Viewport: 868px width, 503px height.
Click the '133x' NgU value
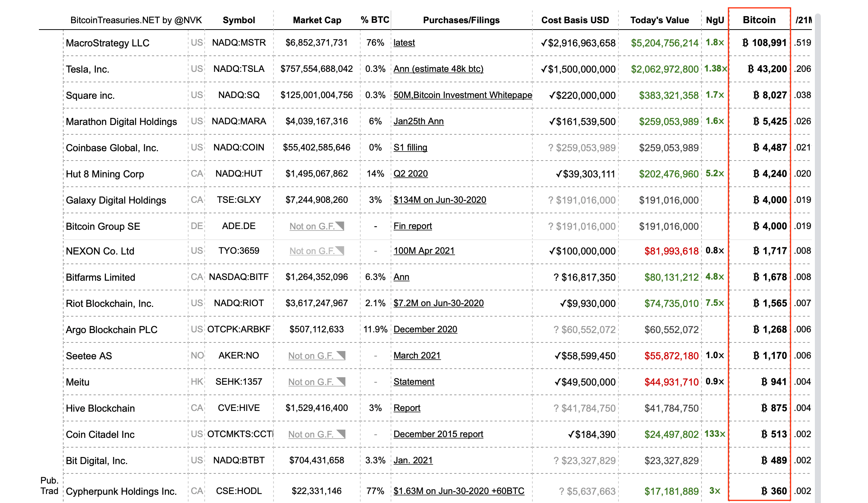pyautogui.click(x=715, y=434)
